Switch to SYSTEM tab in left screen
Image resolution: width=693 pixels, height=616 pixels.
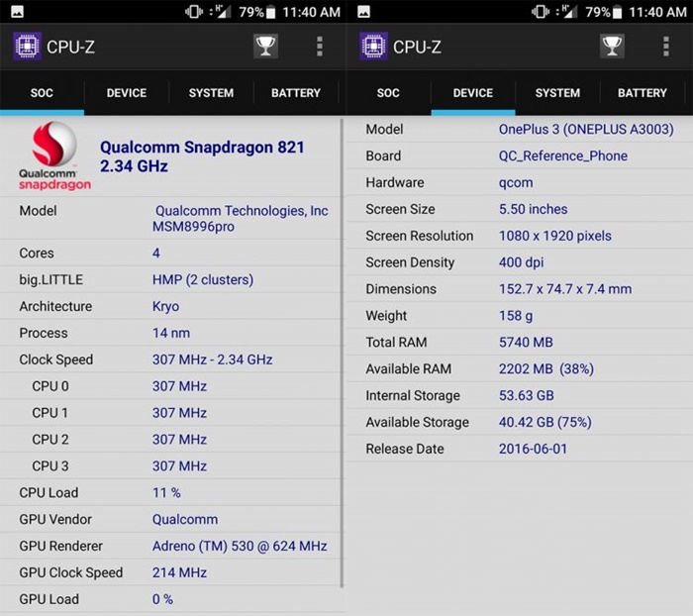pyautogui.click(x=211, y=93)
